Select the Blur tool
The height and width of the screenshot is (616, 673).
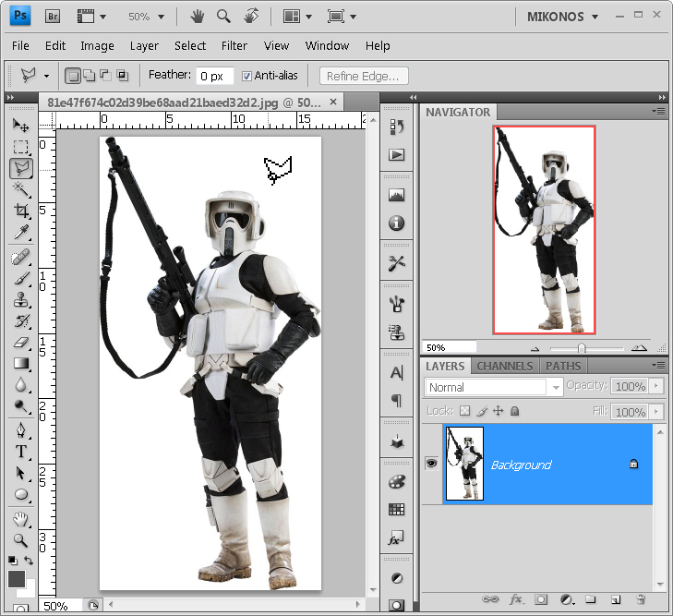click(20, 384)
